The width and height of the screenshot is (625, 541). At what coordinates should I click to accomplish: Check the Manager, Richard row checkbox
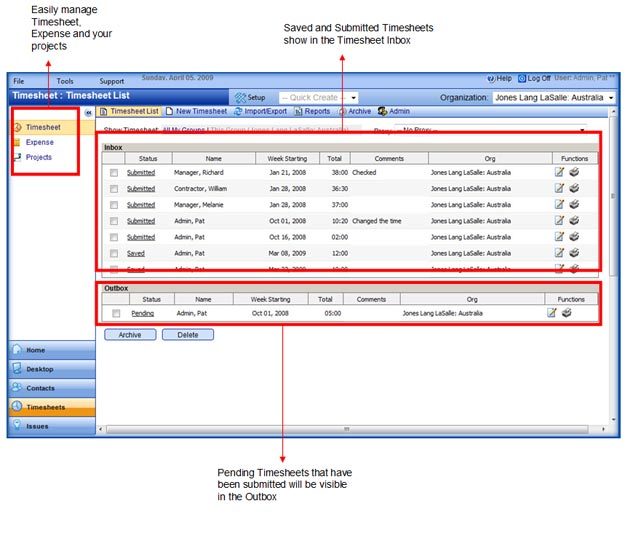[x=114, y=173]
